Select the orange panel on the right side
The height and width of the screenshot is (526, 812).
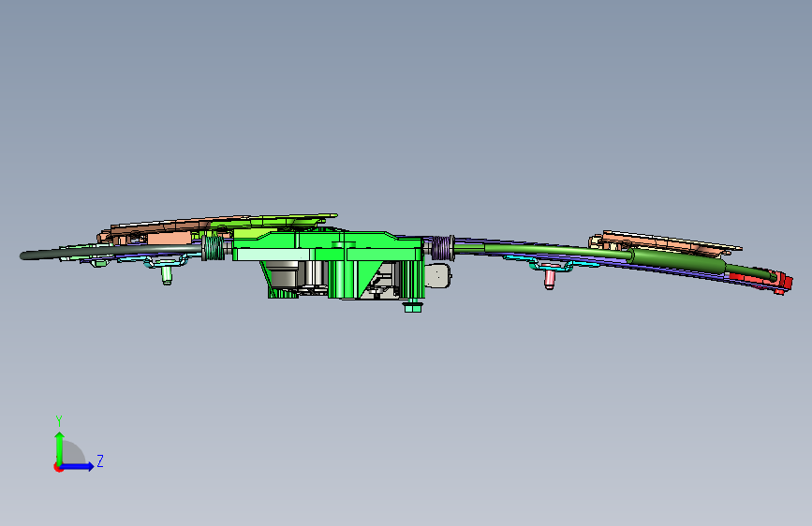666,243
